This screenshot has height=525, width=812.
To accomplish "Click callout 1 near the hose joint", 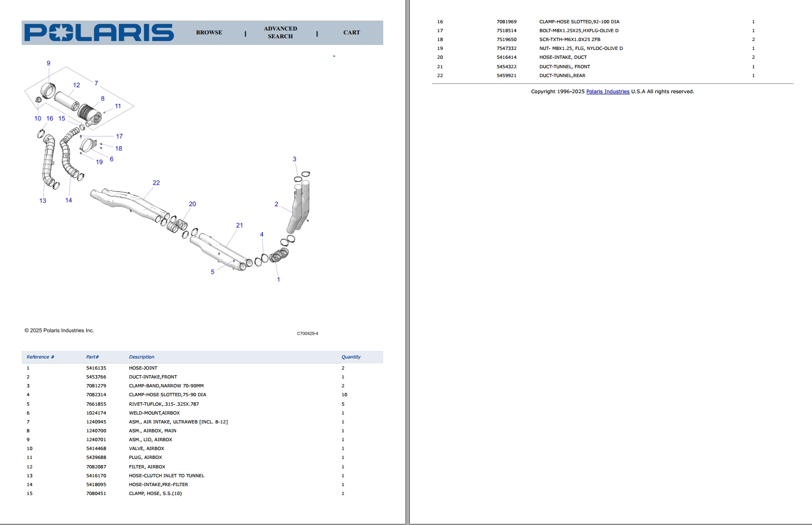I will point(279,279).
